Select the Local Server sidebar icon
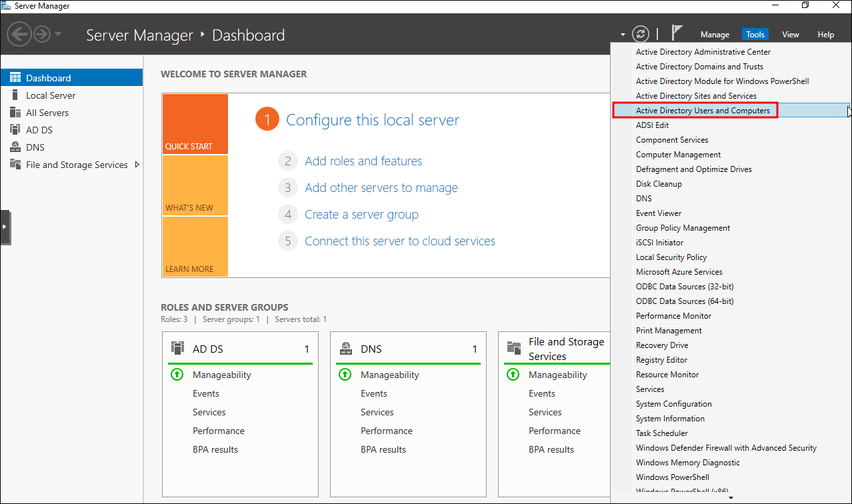The width and height of the screenshot is (852, 504). click(x=15, y=95)
